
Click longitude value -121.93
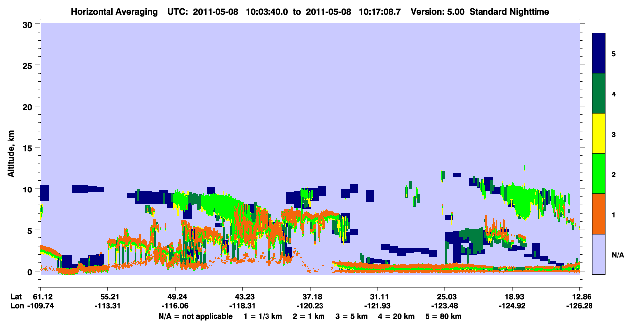(377, 305)
